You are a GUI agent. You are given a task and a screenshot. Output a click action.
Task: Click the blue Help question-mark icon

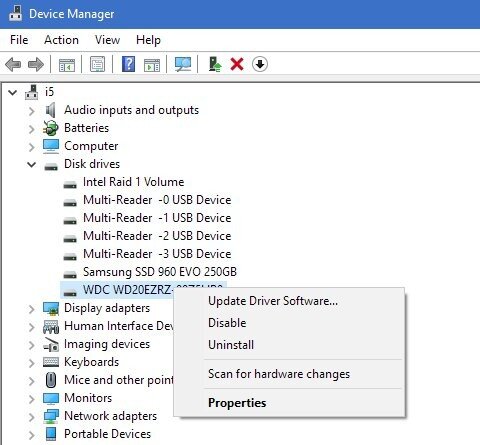coord(128,64)
